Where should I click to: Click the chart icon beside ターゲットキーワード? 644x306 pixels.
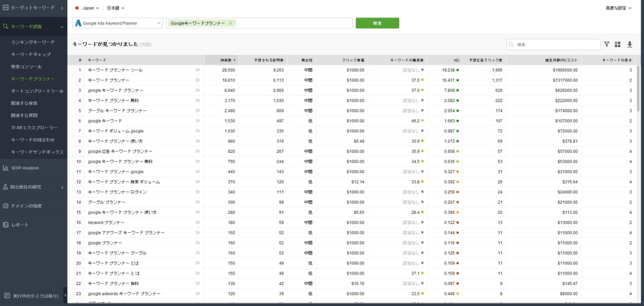5,8
